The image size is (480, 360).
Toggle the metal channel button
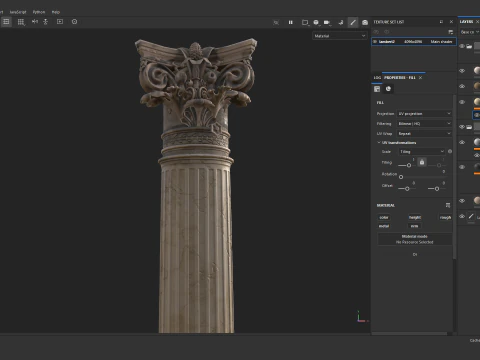click(x=384, y=226)
